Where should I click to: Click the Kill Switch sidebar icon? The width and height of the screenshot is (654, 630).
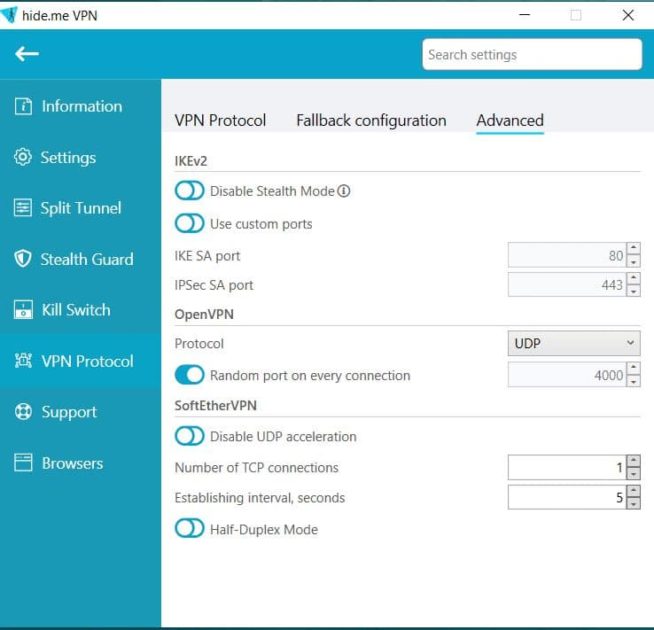point(23,310)
